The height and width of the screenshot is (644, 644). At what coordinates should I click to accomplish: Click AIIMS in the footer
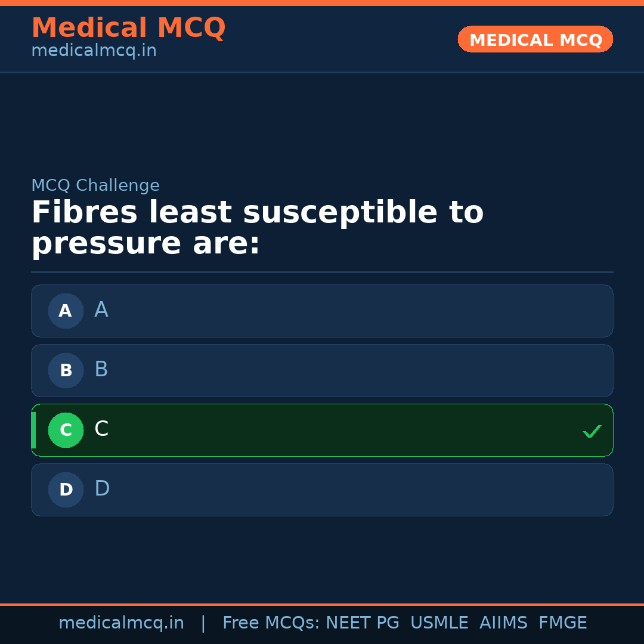tap(503, 623)
